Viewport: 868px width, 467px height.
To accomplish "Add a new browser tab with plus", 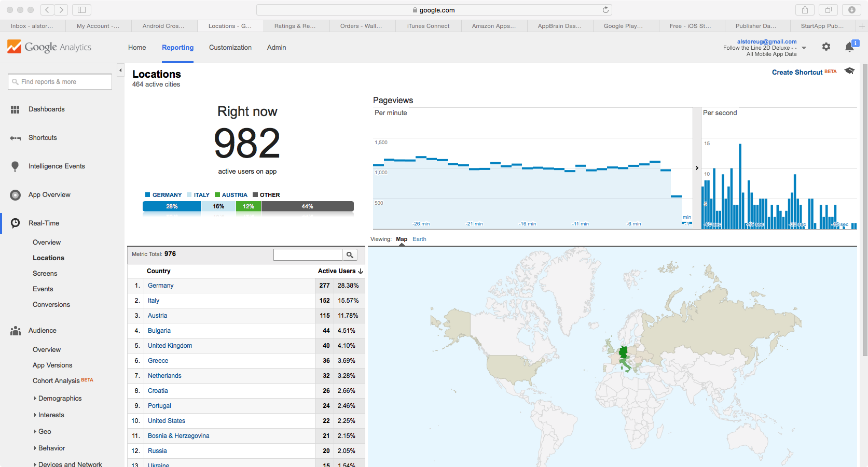I will (862, 26).
